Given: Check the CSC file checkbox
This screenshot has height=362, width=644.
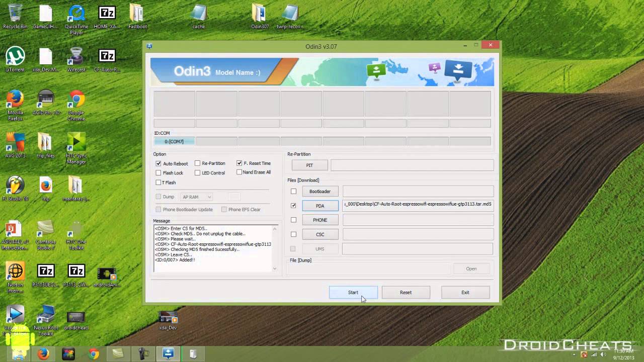Looking at the screenshot, I should 293,234.
